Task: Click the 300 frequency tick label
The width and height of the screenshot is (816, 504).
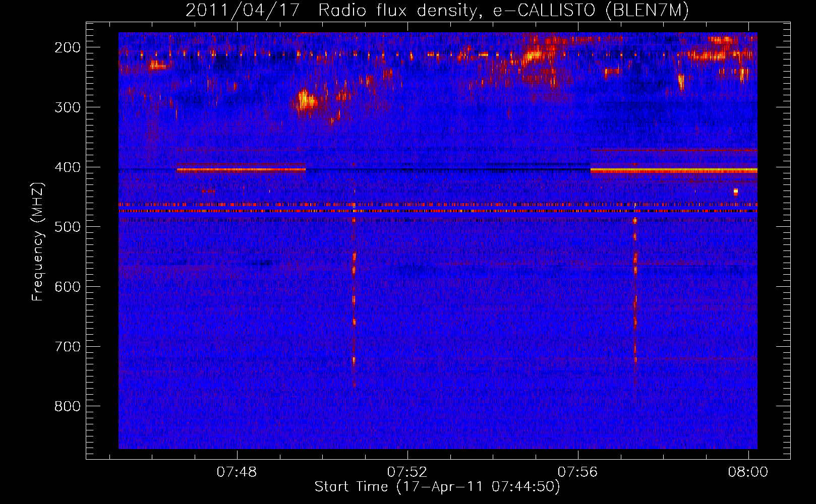Action: point(68,107)
